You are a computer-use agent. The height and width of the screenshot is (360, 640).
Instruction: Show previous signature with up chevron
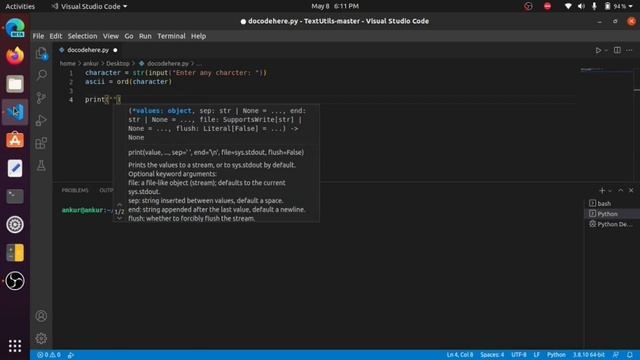(x=119, y=204)
